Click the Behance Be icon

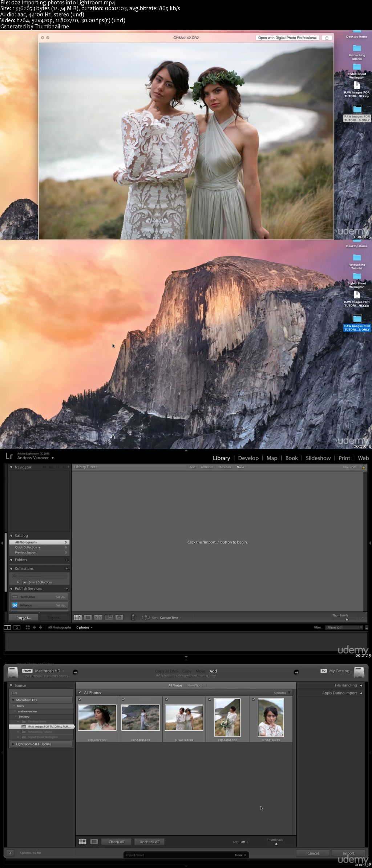click(15, 605)
